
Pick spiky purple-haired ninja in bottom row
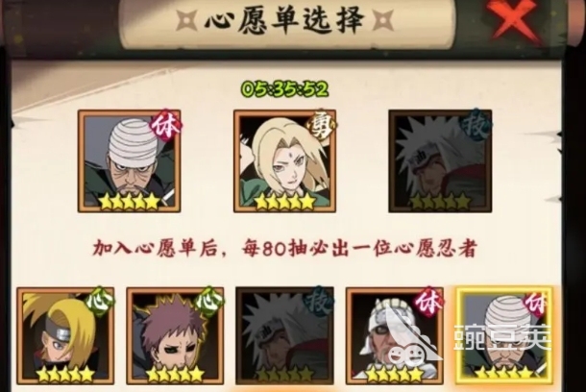[x=175, y=335]
